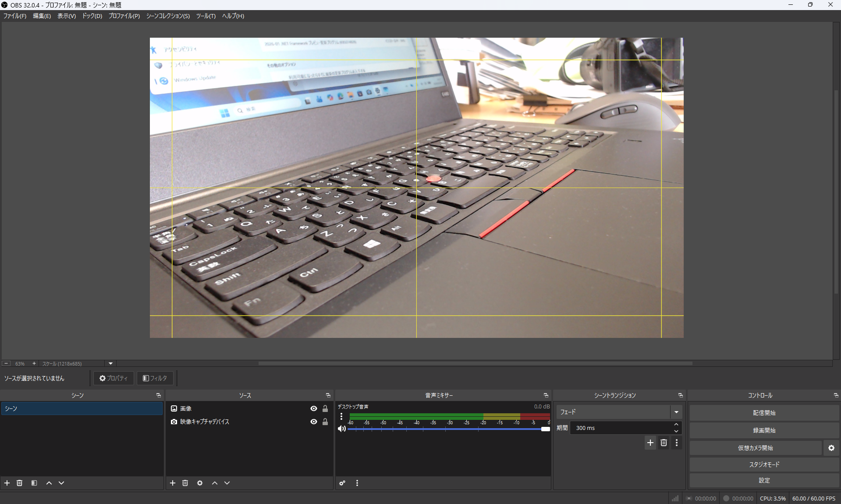Lock the 画像 source

pyautogui.click(x=325, y=408)
